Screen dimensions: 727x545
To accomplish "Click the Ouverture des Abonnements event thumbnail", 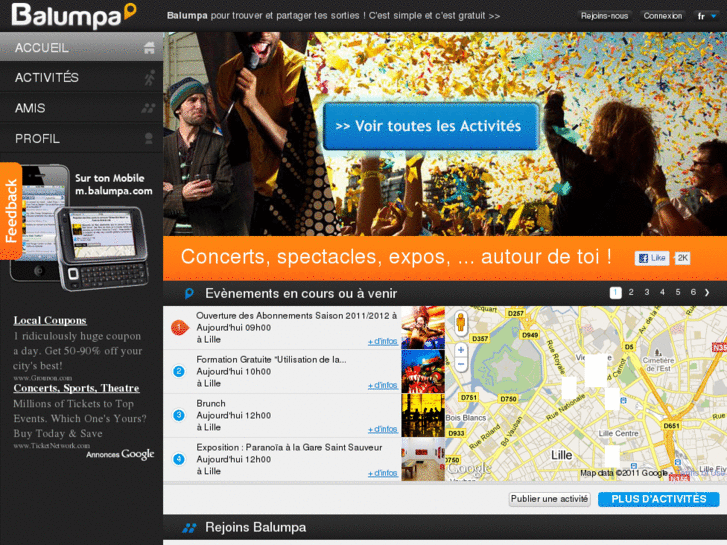I will [x=423, y=327].
